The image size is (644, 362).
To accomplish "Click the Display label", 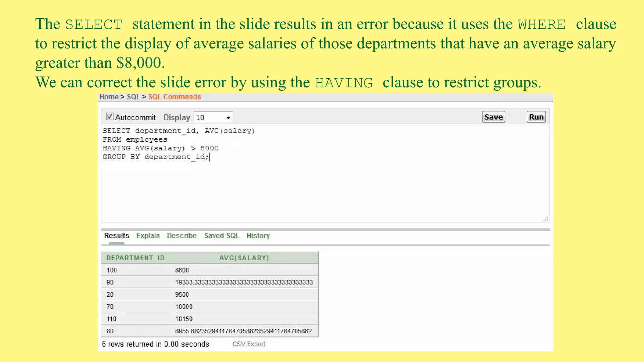I will [177, 118].
